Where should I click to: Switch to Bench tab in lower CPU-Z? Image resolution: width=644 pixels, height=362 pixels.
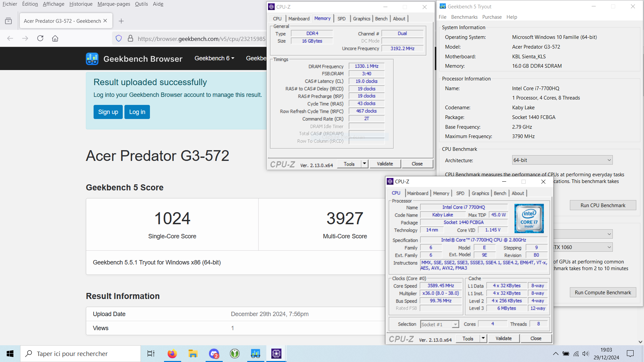(x=500, y=193)
